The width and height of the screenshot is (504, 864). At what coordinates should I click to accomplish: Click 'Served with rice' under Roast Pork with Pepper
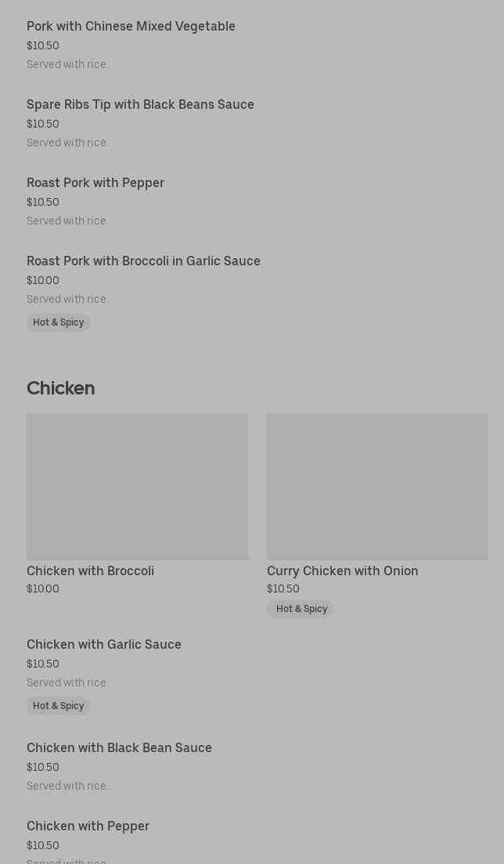[x=67, y=221]
